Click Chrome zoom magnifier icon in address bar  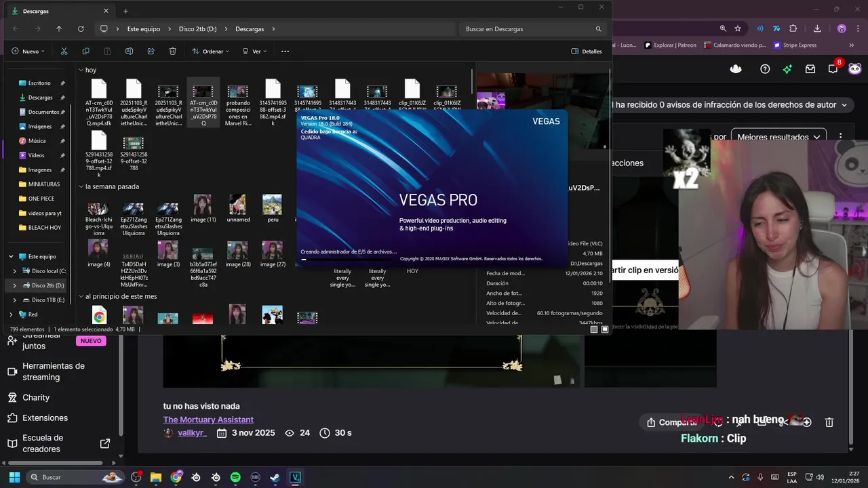tap(723, 28)
